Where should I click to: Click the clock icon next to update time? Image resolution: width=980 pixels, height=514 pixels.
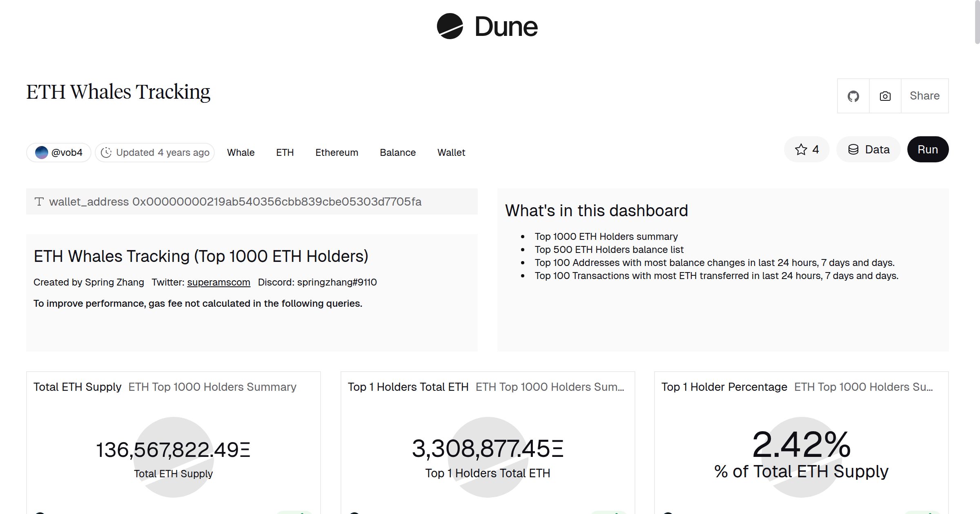pyautogui.click(x=106, y=152)
